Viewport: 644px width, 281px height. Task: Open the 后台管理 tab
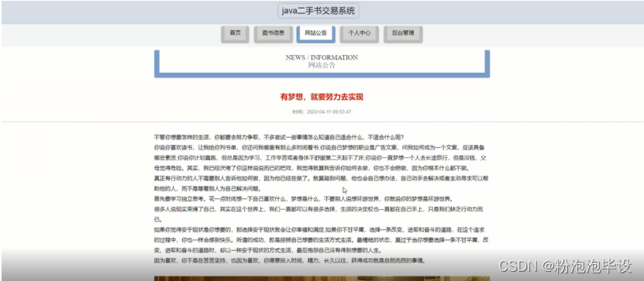coord(403,34)
